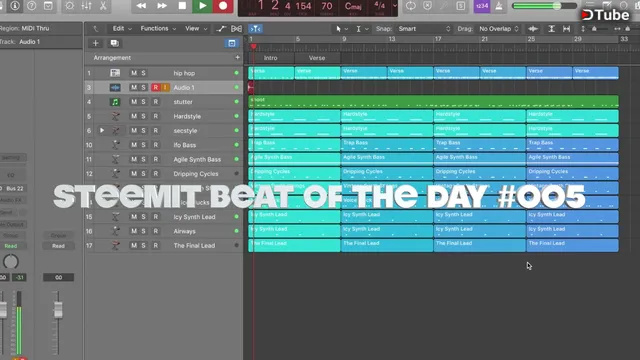
Task: Open Smart Controls icon
Action: [69, 6]
